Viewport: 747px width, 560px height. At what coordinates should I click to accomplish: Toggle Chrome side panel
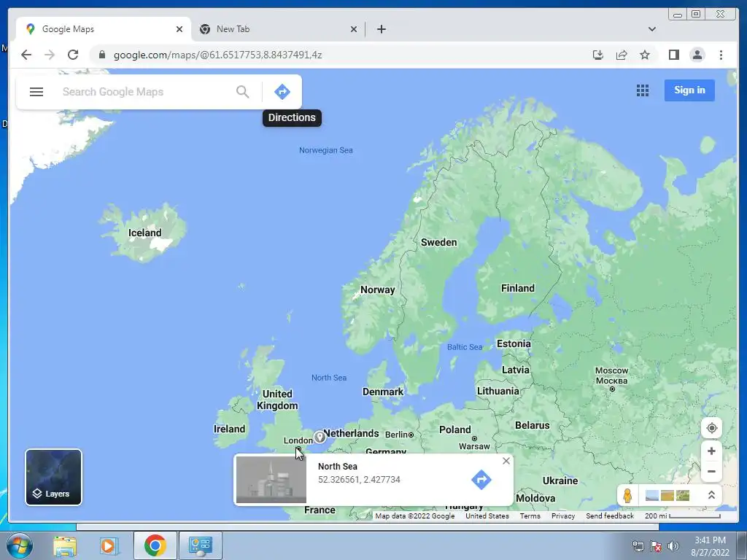[x=673, y=55]
